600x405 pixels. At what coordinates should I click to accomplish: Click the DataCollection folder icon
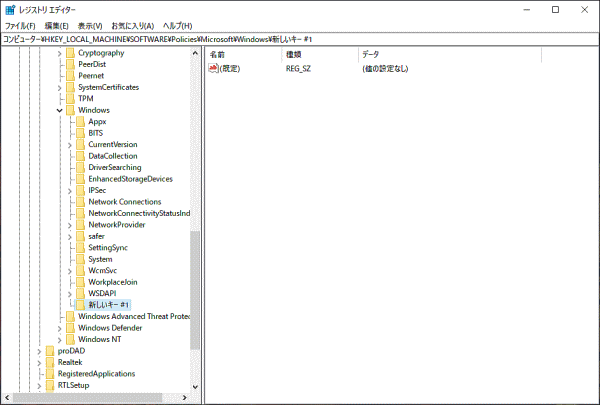80,156
